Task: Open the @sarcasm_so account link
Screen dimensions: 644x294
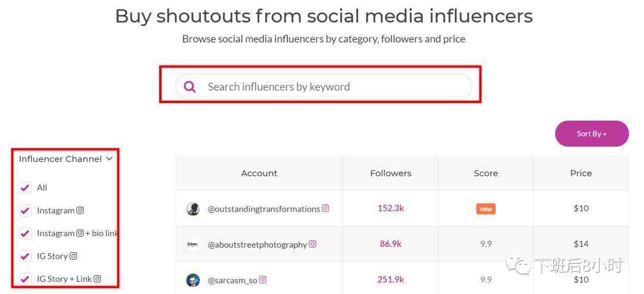Action: (x=232, y=280)
